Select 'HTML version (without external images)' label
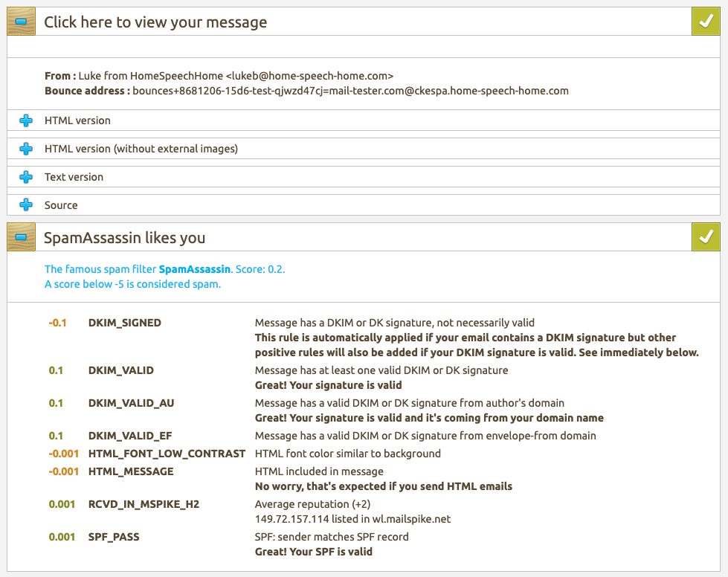Viewport: 728px width, 577px height. [141, 149]
